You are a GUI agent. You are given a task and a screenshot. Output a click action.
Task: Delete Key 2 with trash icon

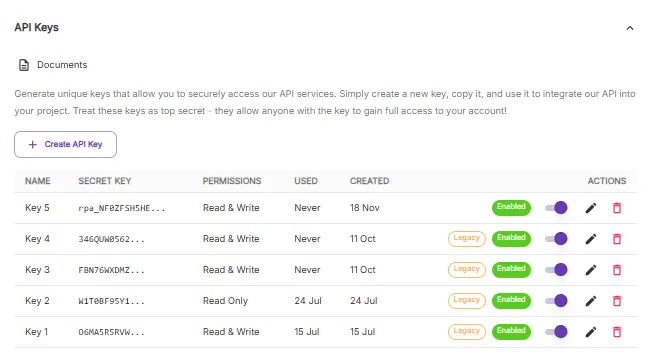pos(617,301)
